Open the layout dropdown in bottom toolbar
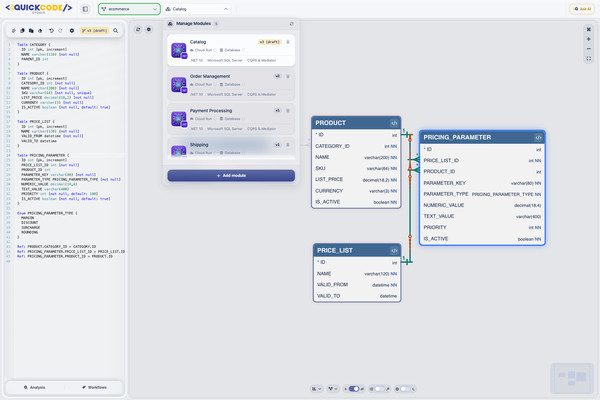Image resolution: width=600 pixels, height=400 pixels. point(316,389)
